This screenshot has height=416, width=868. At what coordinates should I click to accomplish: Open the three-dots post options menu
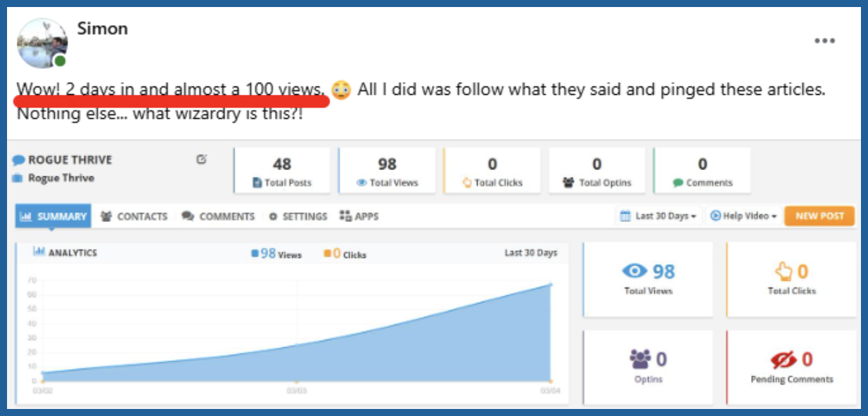point(824,41)
